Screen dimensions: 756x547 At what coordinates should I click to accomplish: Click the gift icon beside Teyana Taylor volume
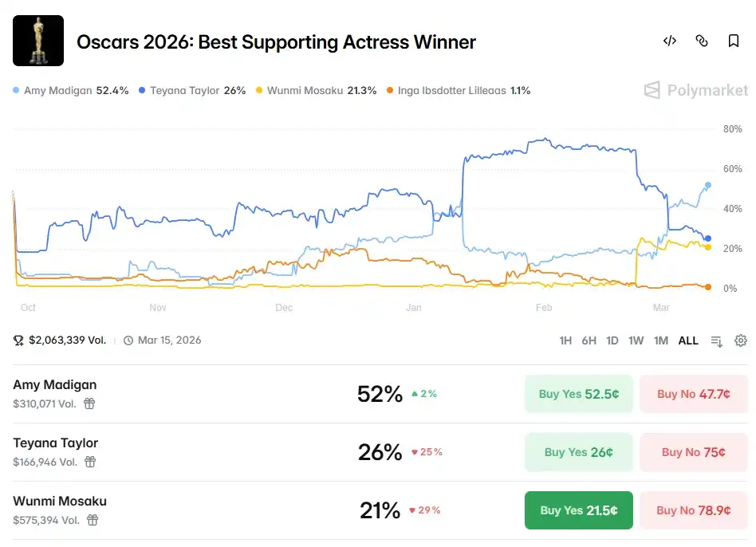(x=91, y=462)
